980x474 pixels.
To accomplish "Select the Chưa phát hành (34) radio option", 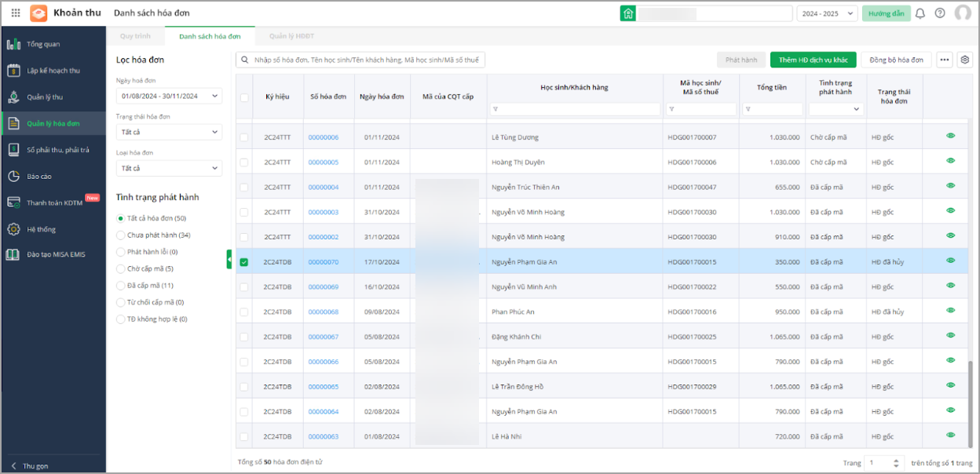I will point(120,235).
